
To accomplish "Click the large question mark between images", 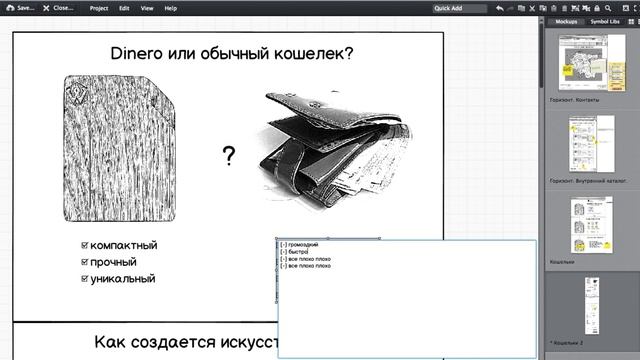I will 229,156.
